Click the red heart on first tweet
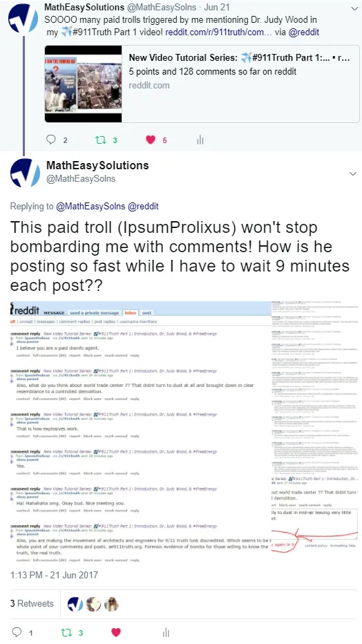 (x=151, y=140)
